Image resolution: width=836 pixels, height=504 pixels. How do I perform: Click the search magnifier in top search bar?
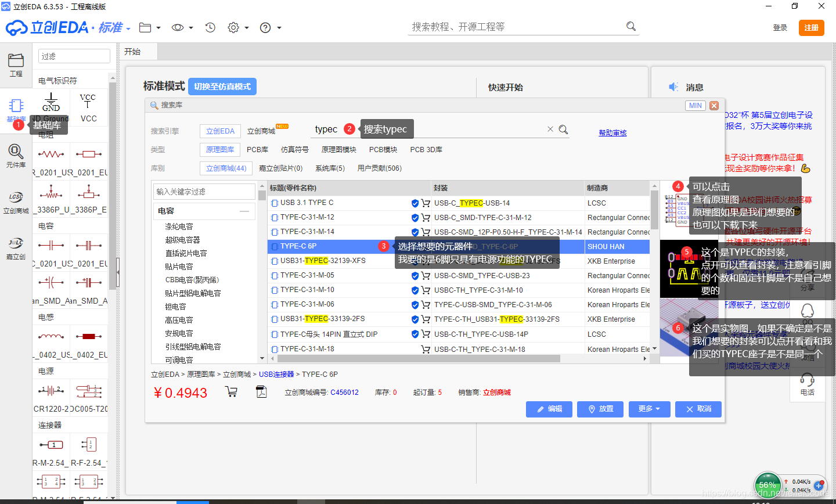[631, 26]
